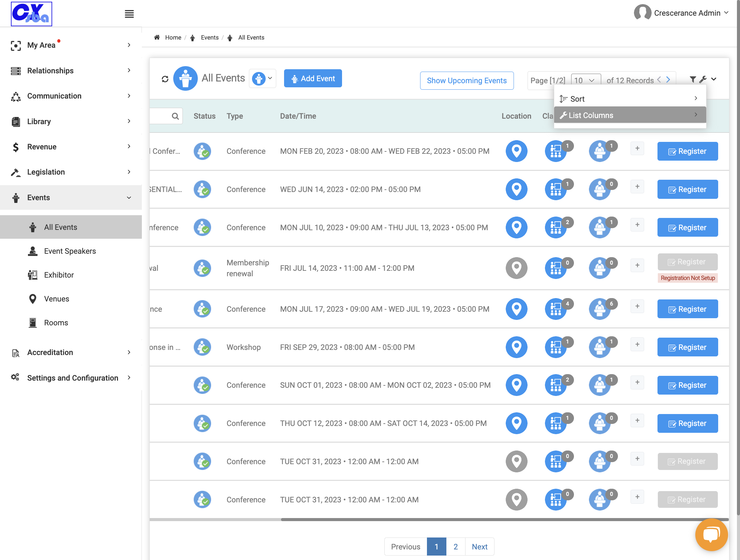
Task: Expand the Relationships menu
Action: pos(71,71)
